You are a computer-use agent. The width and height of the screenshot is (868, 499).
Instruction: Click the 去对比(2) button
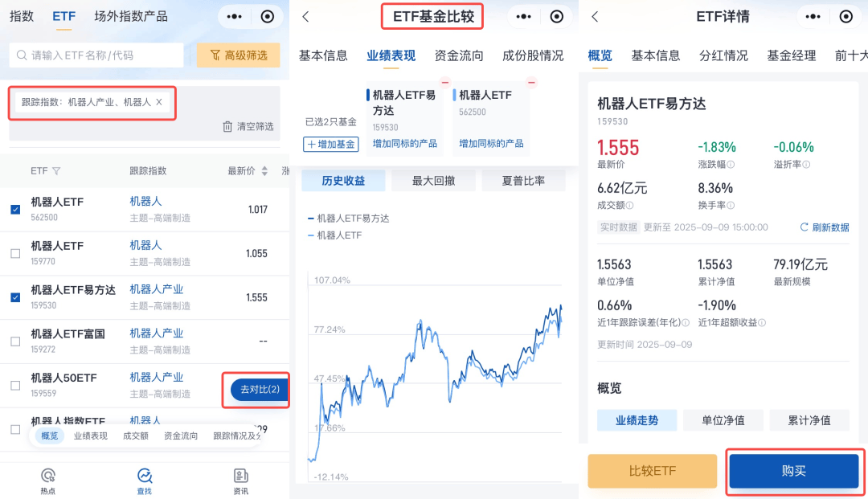[x=259, y=390]
